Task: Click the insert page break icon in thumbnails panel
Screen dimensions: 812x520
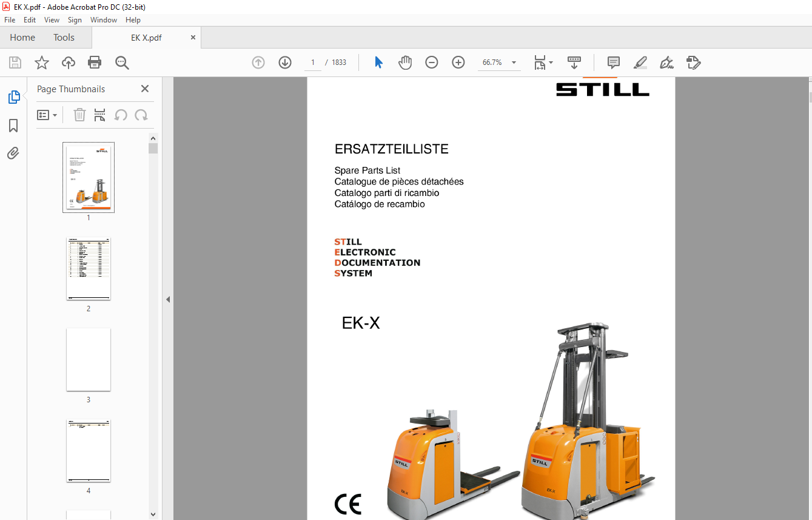Action: [x=100, y=115]
